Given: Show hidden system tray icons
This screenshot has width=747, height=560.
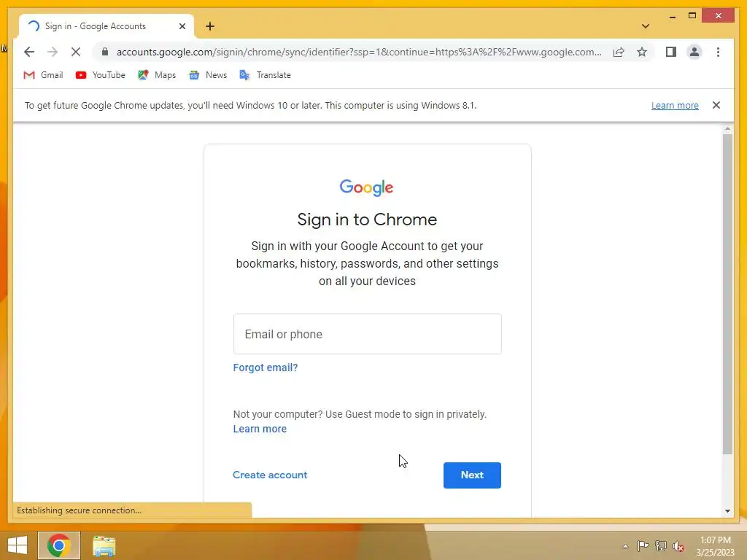Looking at the screenshot, I should [x=625, y=546].
